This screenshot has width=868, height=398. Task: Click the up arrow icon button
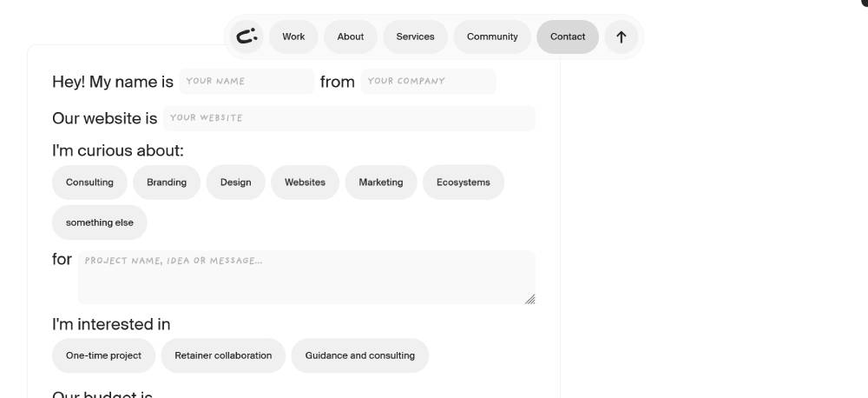(621, 36)
